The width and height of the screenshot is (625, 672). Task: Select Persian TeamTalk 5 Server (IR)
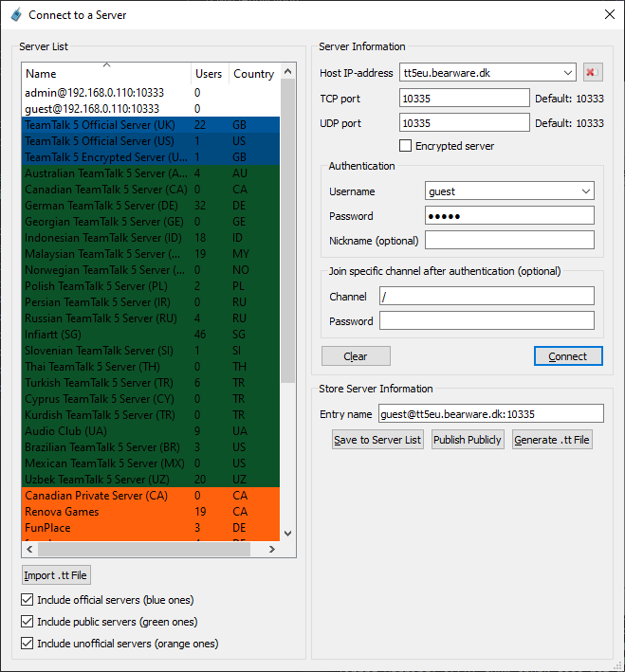point(151,302)
